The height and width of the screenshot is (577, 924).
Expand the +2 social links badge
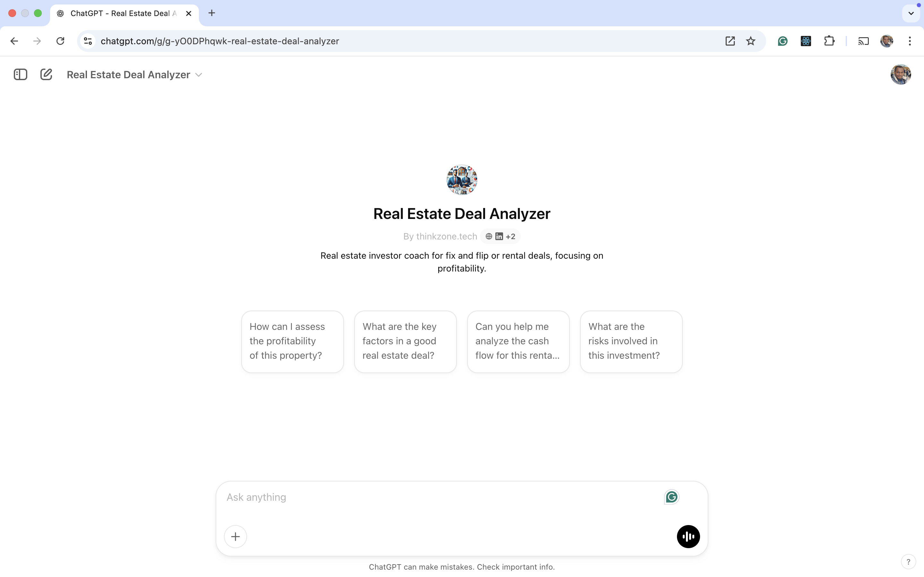pos(511,236)
